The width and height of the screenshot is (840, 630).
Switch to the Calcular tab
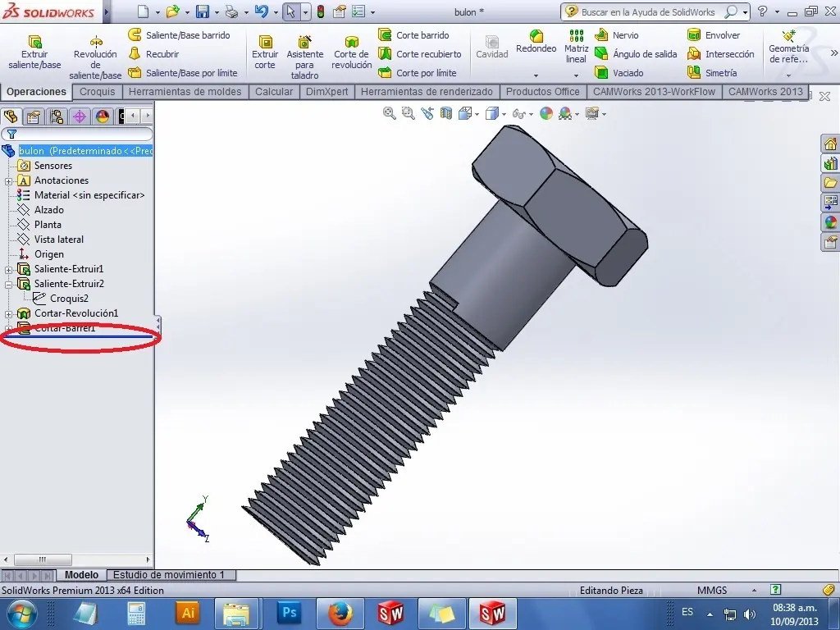(x=274, y=92)
